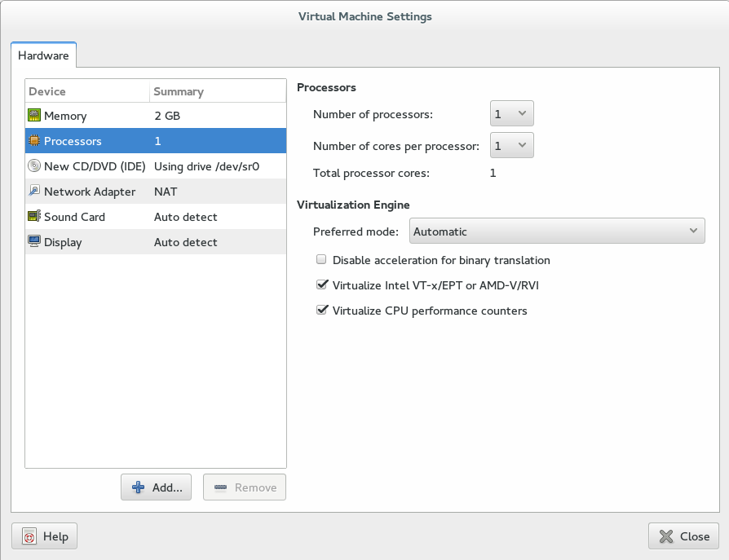Screen dimensions: 729x560
Task: Select the NAT summary of Network Adapter
Action: click(x=166, y=192)
